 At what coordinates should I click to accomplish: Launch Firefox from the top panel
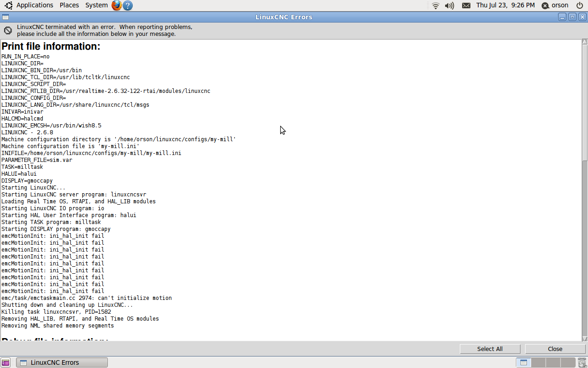[x=117, y=6]
